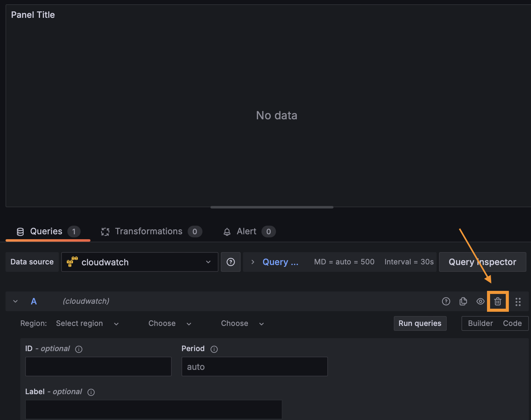
Task: Click the info icon beside Period
Action: [x=214, y=349]
